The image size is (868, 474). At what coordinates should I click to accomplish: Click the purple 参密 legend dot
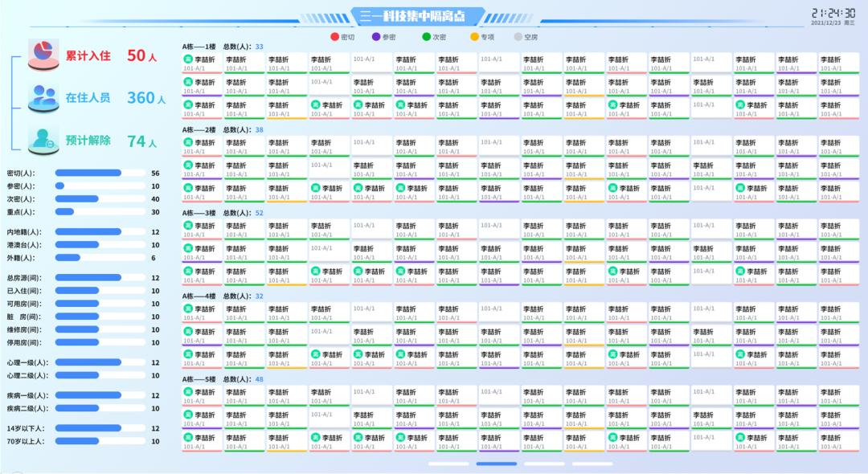click(x=376, y=36)
